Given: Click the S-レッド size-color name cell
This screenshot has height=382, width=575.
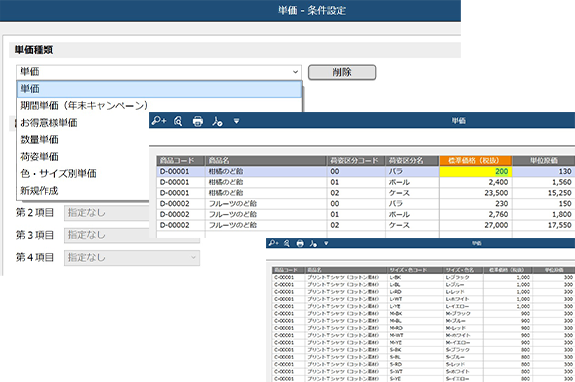Looking at the screenshot, I should pyautogui.click(x=463, y=364).
